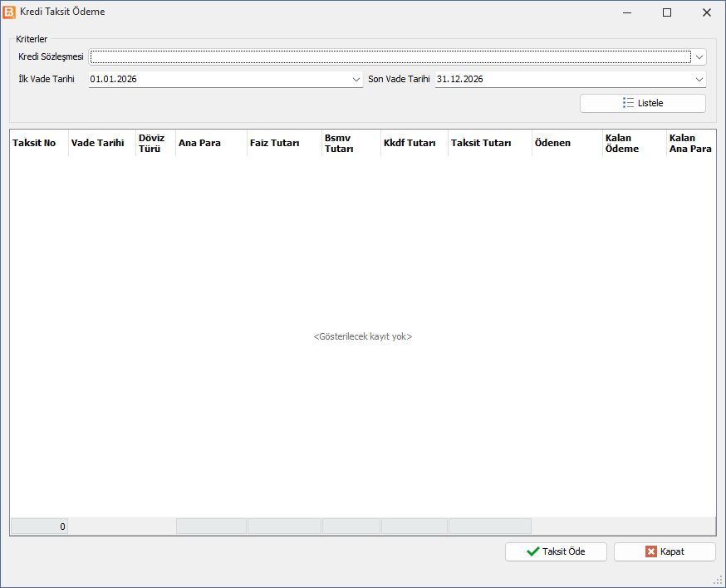Click the 'Gösterilecek kayıt yok' message
Viewport: 726px width, 588px height.
pyautogui.click(x=362, y=336)
